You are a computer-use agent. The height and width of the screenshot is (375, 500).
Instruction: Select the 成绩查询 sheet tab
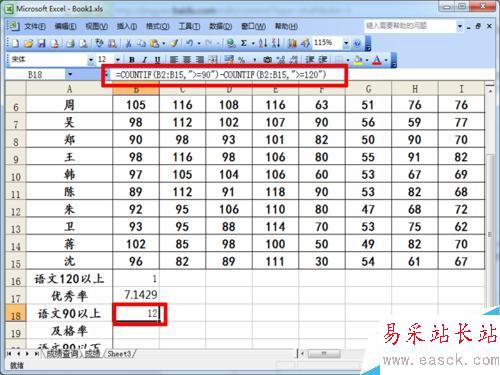(62, 354)
